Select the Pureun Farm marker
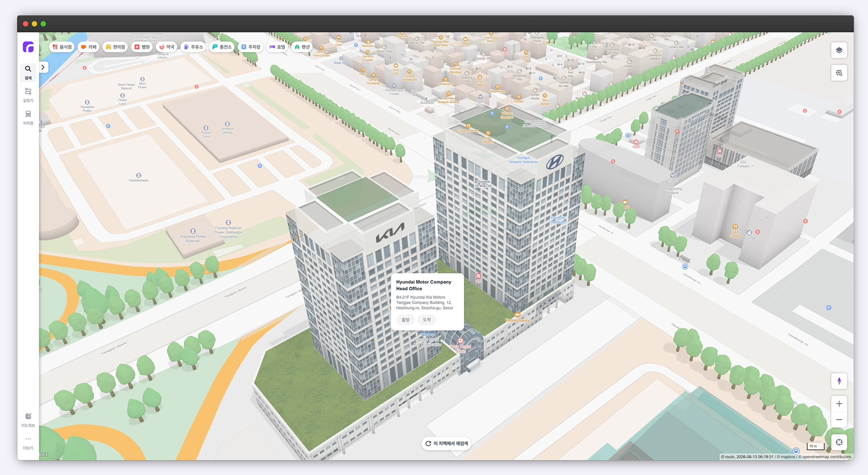Screen dimensions: 868x475 point(206,128)
